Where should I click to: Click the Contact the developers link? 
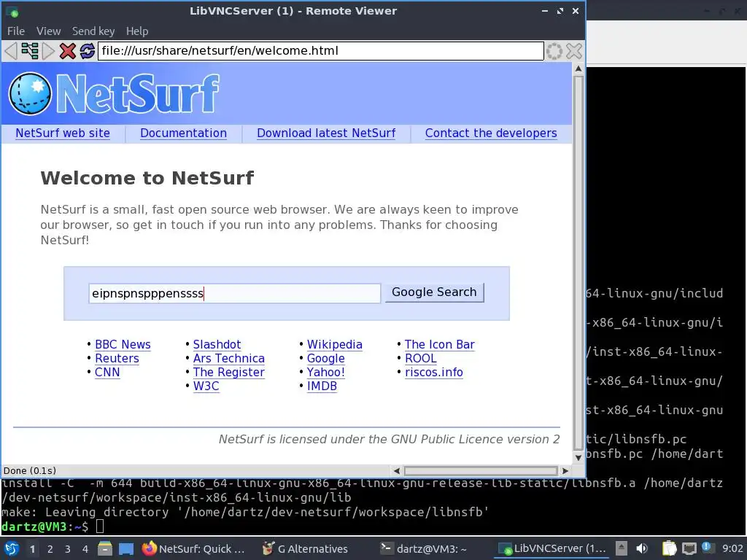(491, 133)
